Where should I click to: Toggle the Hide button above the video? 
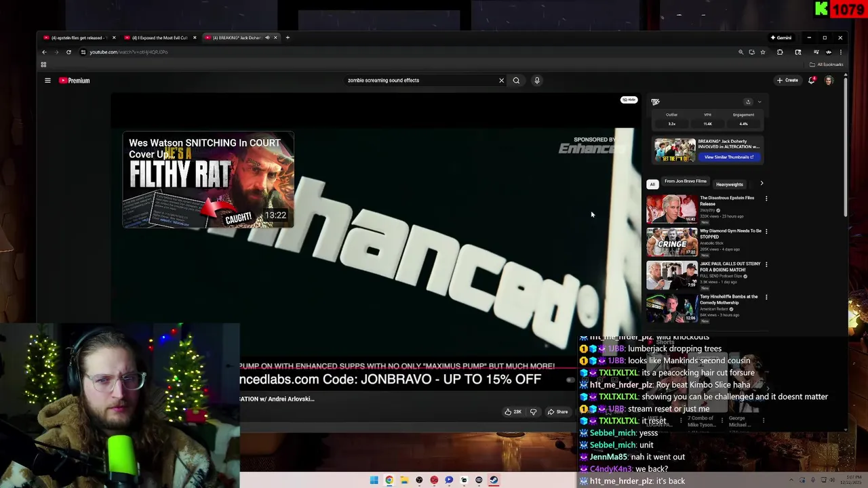tap(629, 100)
